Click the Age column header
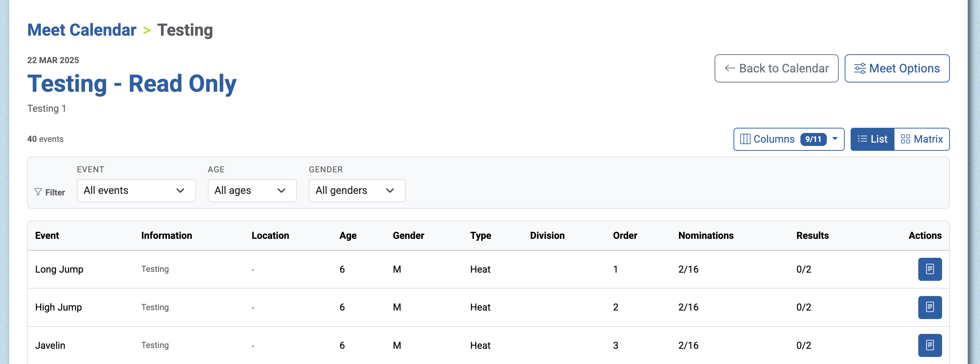 click(x=348, y=235)
